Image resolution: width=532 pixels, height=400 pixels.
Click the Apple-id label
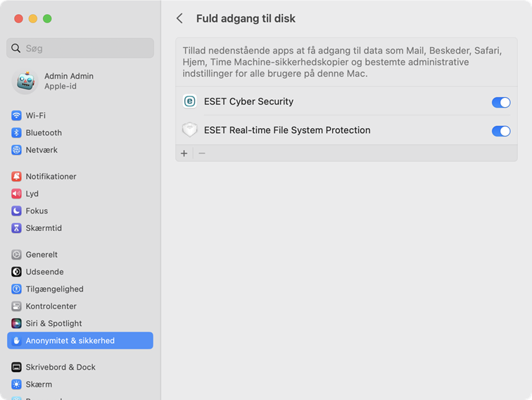[x=61, y=86]
